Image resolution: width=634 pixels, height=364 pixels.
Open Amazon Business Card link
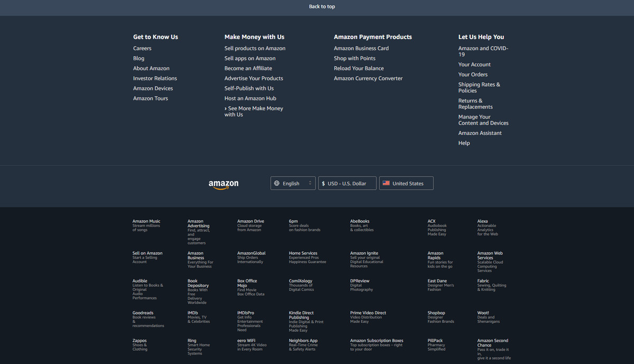click(361, 48)
